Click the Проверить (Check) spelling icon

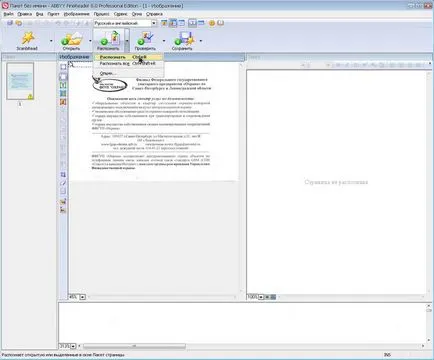click(x=145, y=40)
